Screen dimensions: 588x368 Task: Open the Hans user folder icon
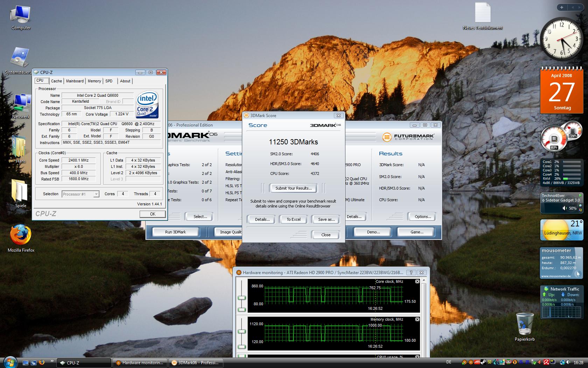pyautogui.click(x=21, y=150)
